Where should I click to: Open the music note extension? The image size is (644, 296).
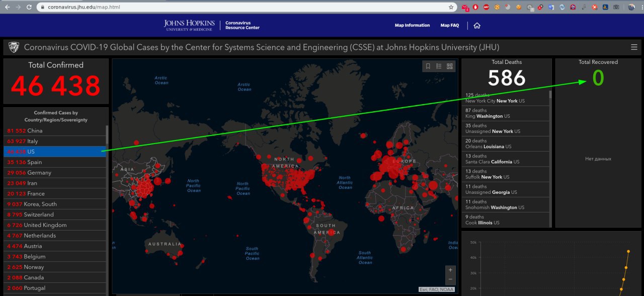[584, 7]
